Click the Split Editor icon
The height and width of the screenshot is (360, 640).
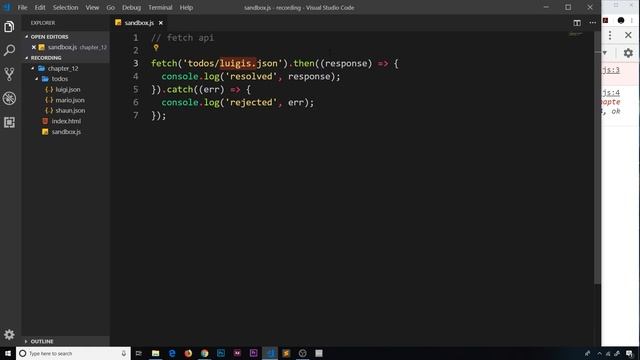pyautogui.click(x=577, y=23)
